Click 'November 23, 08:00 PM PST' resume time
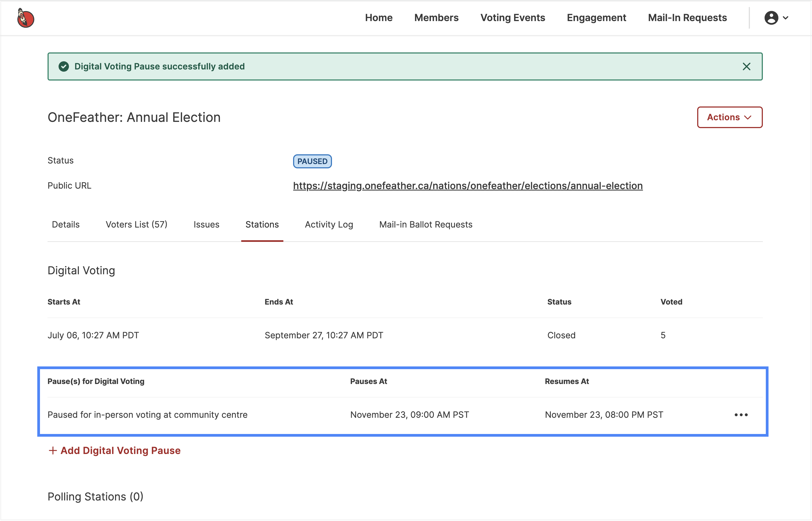 (x=604, y=415)
